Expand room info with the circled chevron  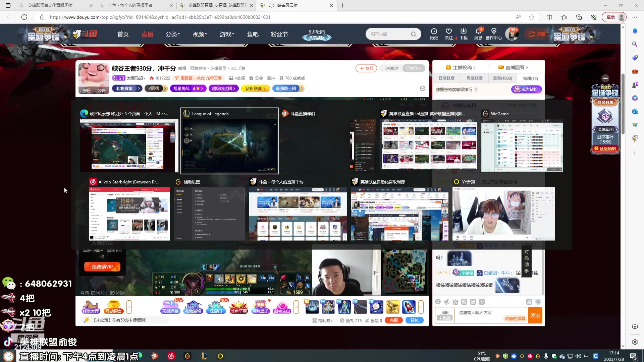pyautogui.click(x=423, y=88)
